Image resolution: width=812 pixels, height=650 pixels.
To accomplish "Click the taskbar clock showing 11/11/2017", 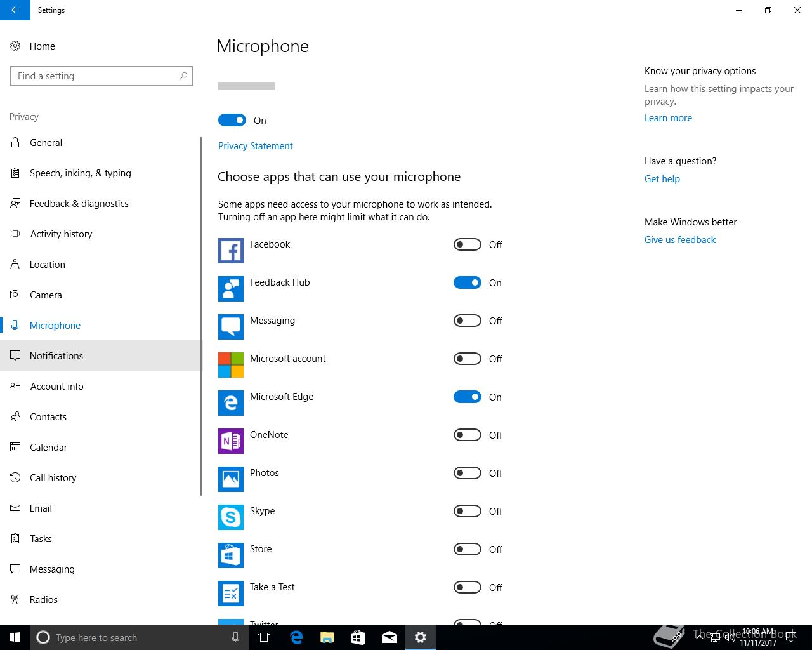I will click(758, 637).
